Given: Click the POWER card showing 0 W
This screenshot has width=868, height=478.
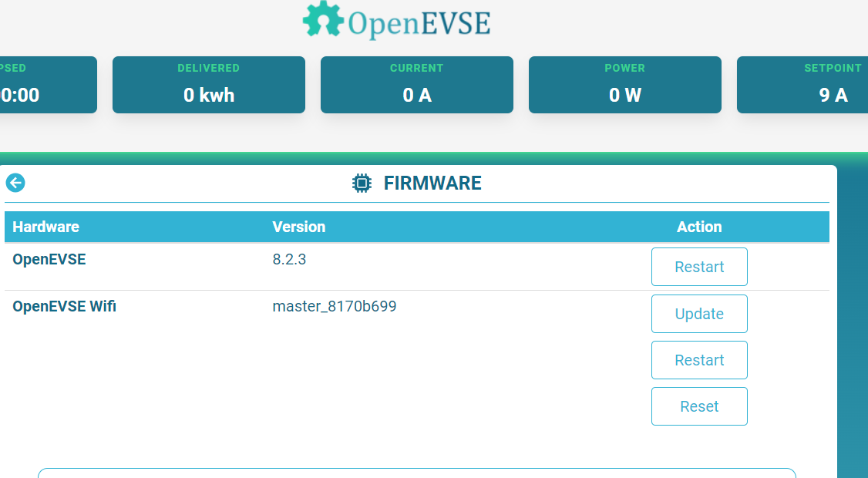Looking at the screenshot, I should click(624, 85).
